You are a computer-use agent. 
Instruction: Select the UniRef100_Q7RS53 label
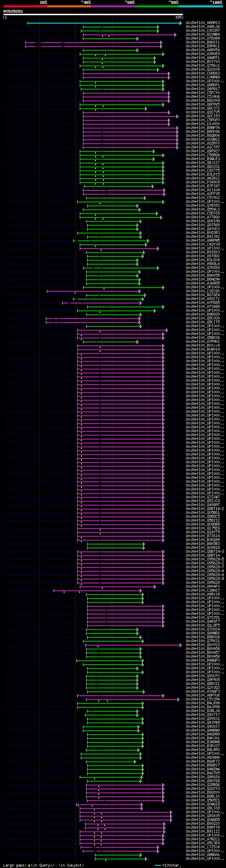pos(203,206)
